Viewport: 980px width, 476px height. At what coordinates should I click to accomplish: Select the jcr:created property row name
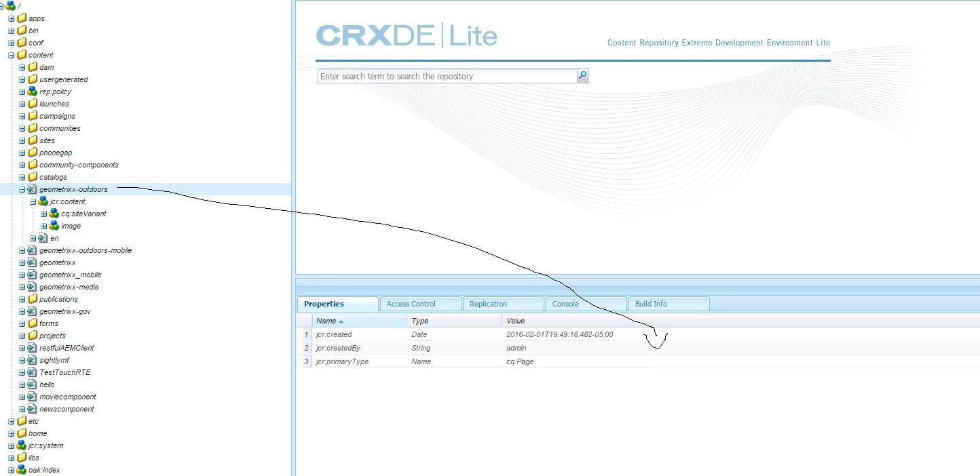point(334,334)
